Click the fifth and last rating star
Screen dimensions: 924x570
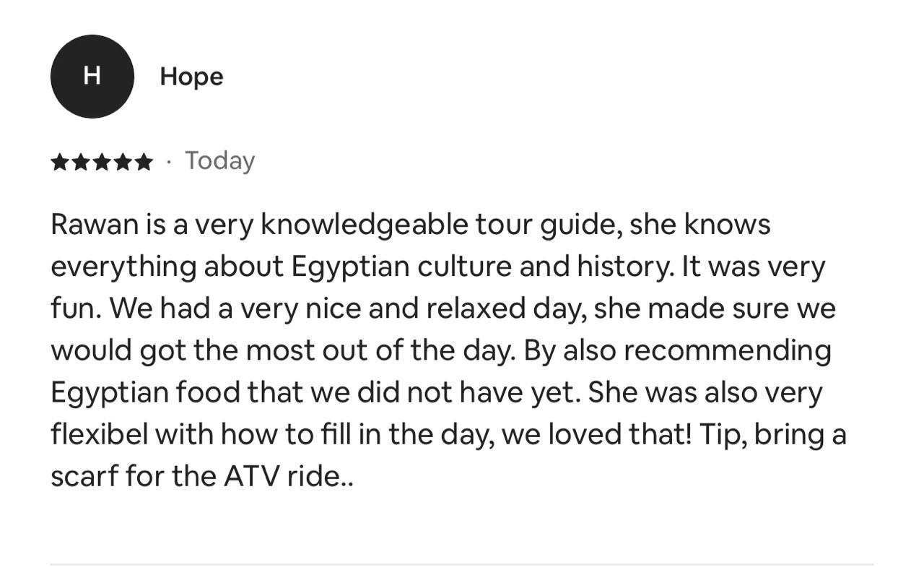tap(144, 162)
